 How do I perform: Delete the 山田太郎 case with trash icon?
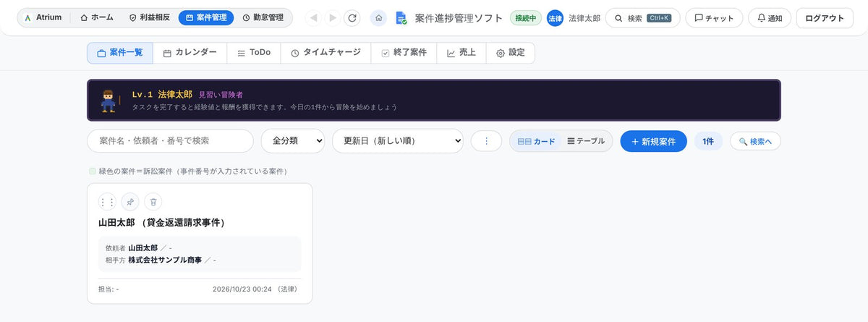click(x=153, y=202)
